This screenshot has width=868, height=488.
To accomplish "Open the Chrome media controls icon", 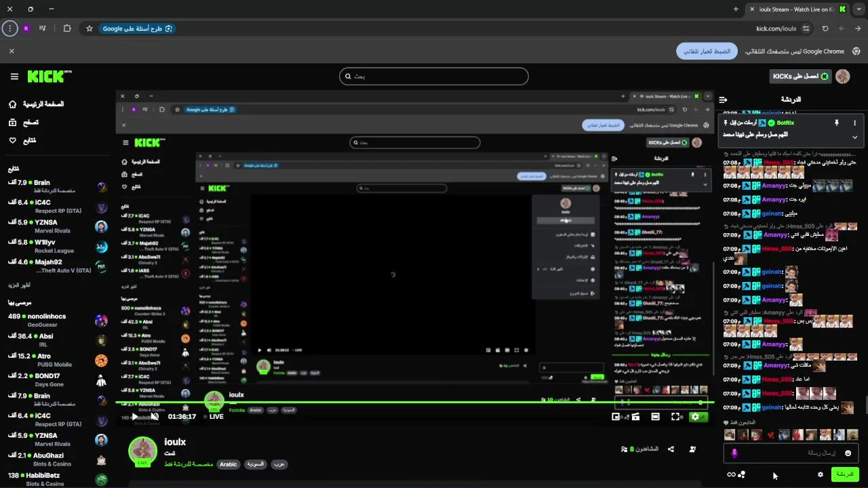I will 43,28.
